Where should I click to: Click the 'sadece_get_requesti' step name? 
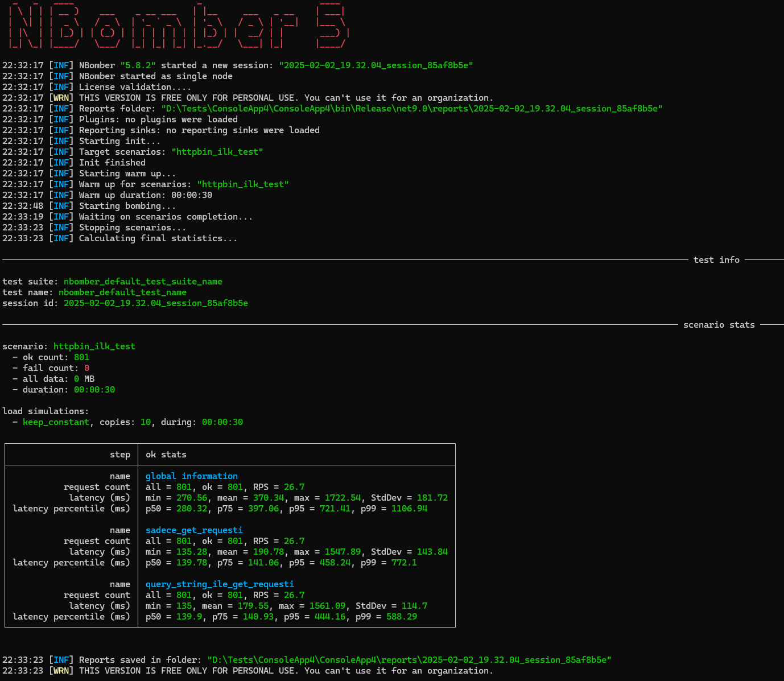click(x=194, y=530)
